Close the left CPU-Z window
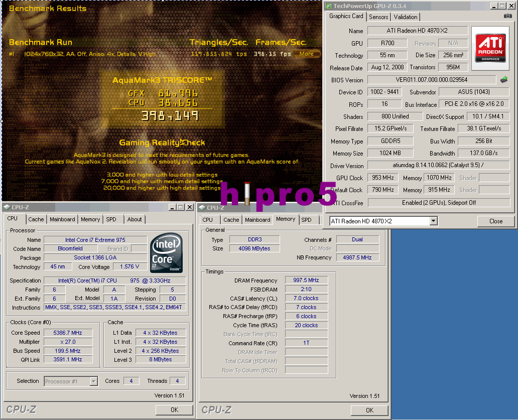Image resolution: width=518 pixels, height=420 pixels. coord(190,207)
